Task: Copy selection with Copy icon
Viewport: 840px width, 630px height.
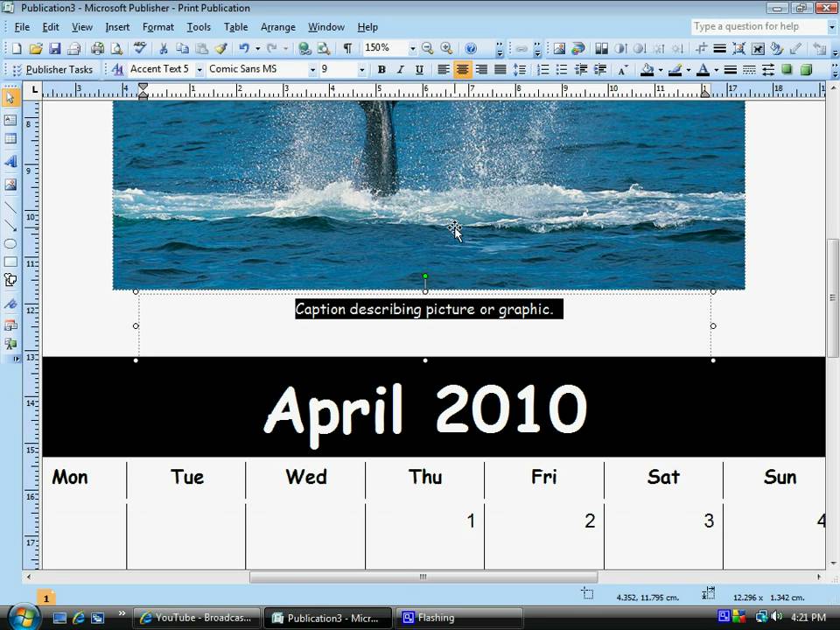Action: pos(183,49)
